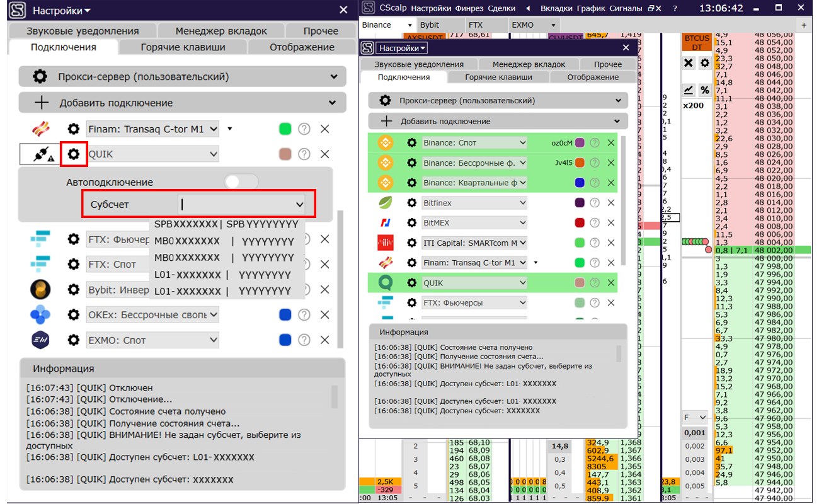This screenshot has width=819, height=504.
Task: Open gear settings for EXMO: Спот row
Action: point(74,340)
